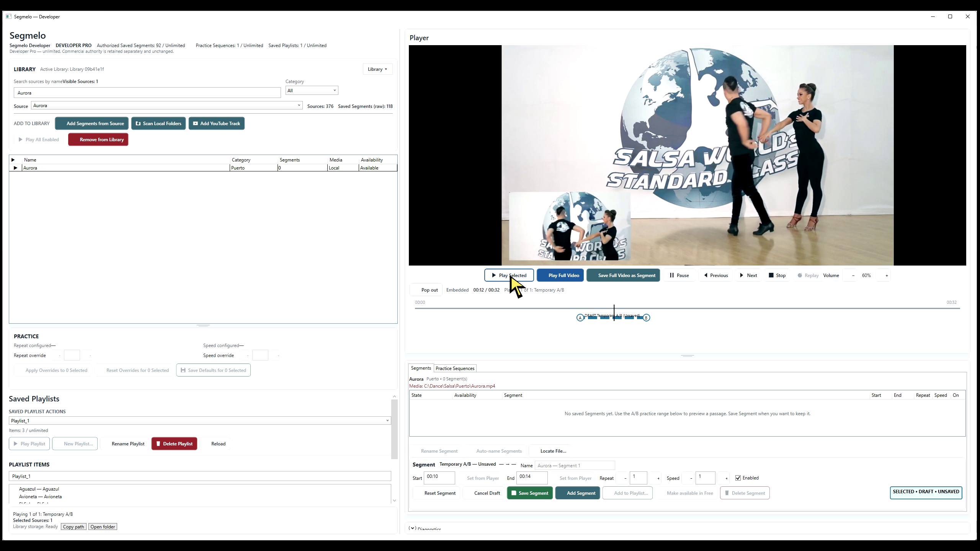980x551 pixels.
Task: Pop out the player
Action: point(426,290)
